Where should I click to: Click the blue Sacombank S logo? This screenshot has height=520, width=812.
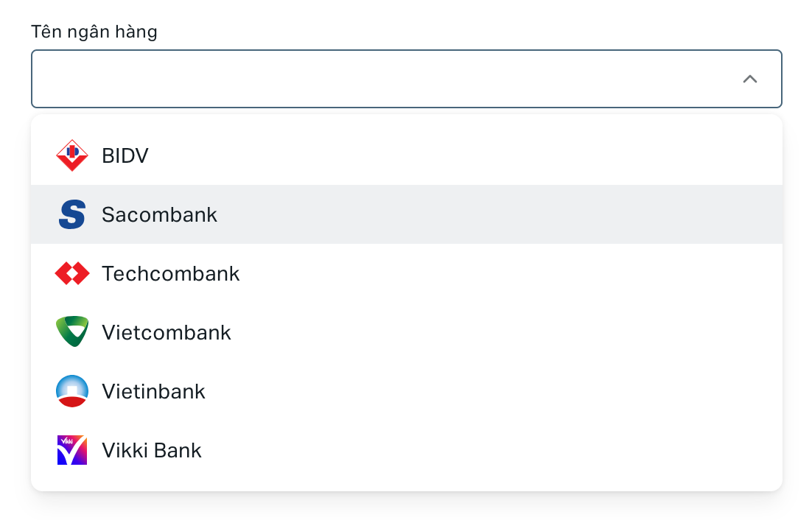(x=72, y=214)
